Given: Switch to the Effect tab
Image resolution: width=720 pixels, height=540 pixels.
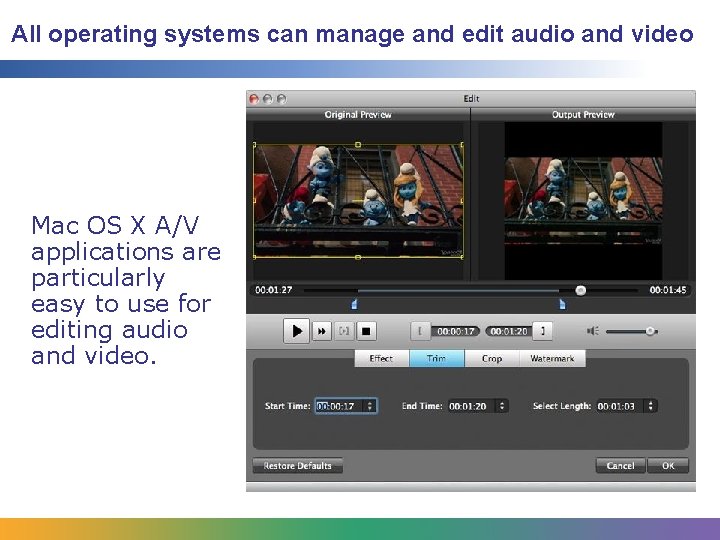Looking at the screenshot, I should coord(381,358).
